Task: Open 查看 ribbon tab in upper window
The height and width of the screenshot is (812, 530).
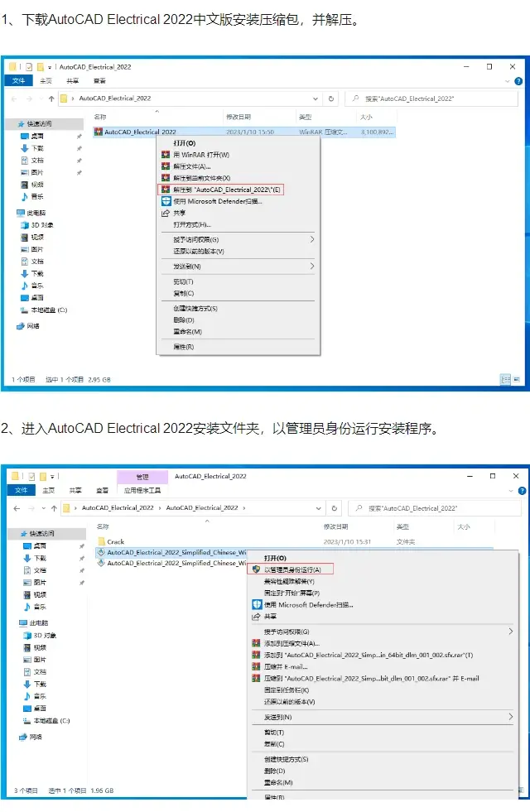Action: point(99,81)
